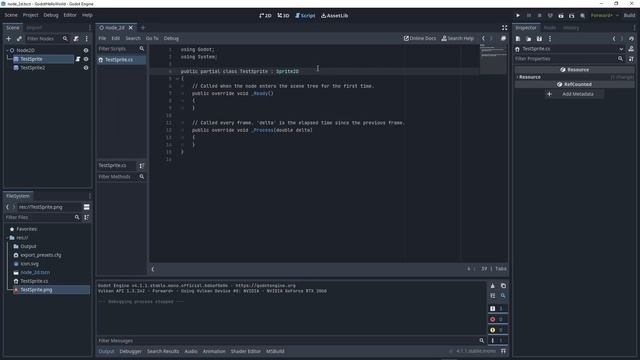
Task: Open the Editor menu
Action: point(70,15)
